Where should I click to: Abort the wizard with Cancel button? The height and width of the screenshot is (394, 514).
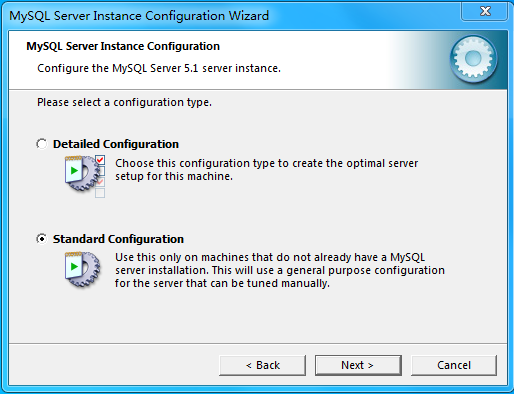(x=454, y=365)
